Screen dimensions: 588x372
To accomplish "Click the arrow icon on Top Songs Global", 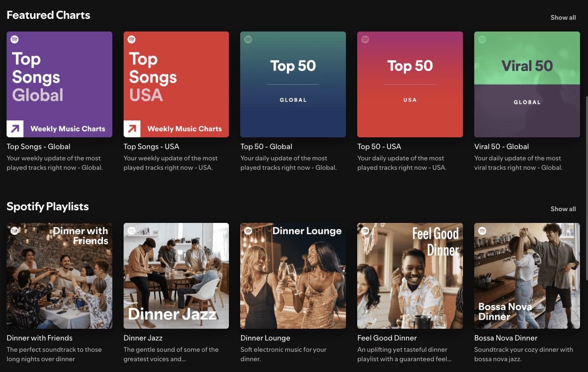I will pyautogui.click(x=15, y=128).
